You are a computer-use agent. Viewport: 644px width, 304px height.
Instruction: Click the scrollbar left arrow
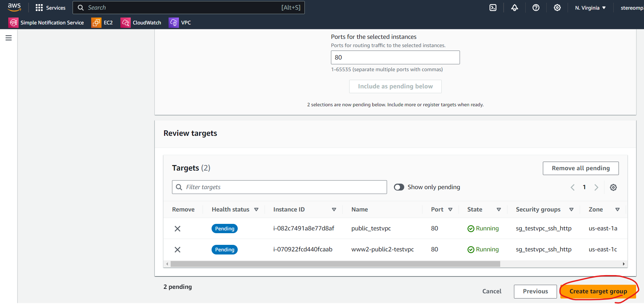click(167, 264)
